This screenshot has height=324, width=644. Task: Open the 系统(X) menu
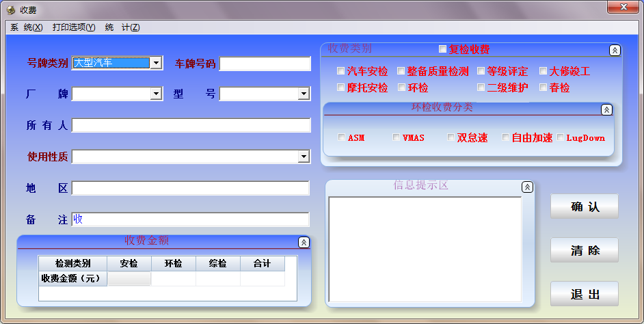[26, 27]
